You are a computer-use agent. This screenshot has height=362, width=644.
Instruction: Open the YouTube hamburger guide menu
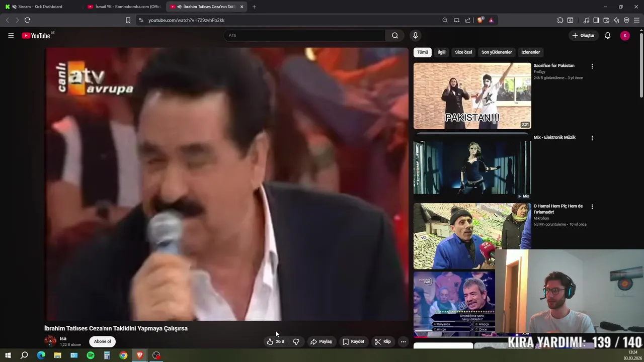pos(11,35)
